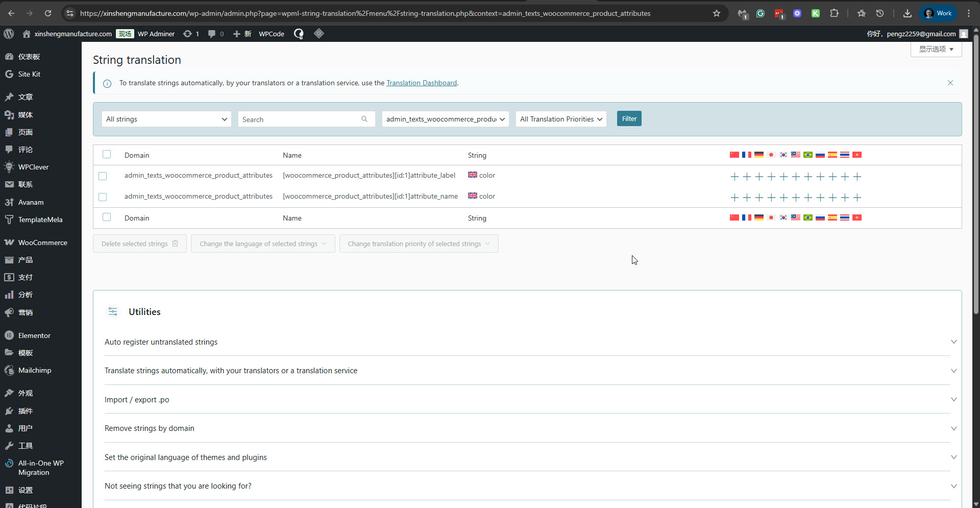Viewport: 980px width, 508px height.
Task: Open WPCode in the admin bar
Action: [x=272, y=34]
